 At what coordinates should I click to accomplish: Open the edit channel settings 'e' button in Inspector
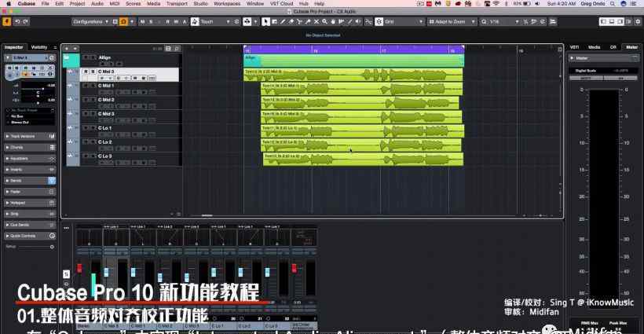[52, 58]
